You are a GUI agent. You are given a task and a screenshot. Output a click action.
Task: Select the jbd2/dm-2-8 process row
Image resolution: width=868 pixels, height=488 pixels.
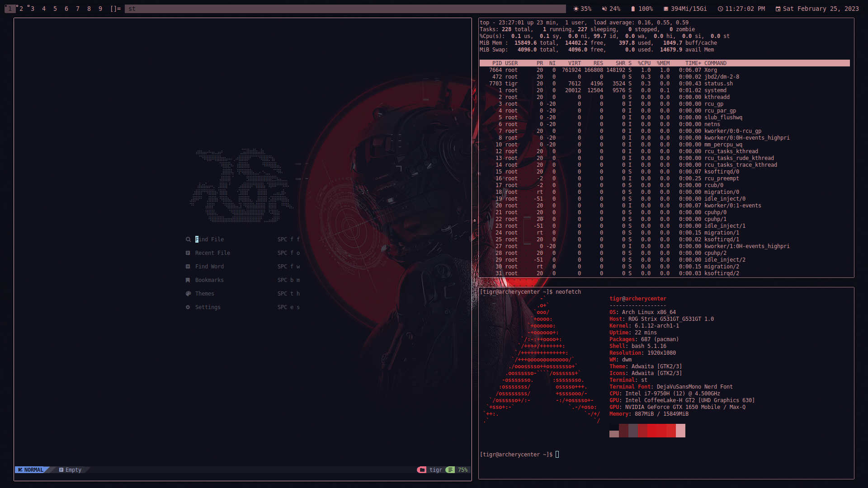[x=665, y=77]
